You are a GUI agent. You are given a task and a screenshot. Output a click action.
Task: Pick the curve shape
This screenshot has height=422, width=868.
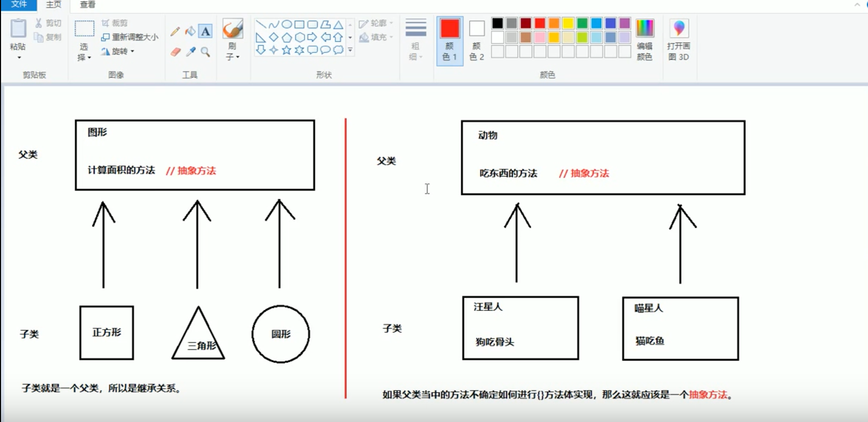[x=274, y=24]
